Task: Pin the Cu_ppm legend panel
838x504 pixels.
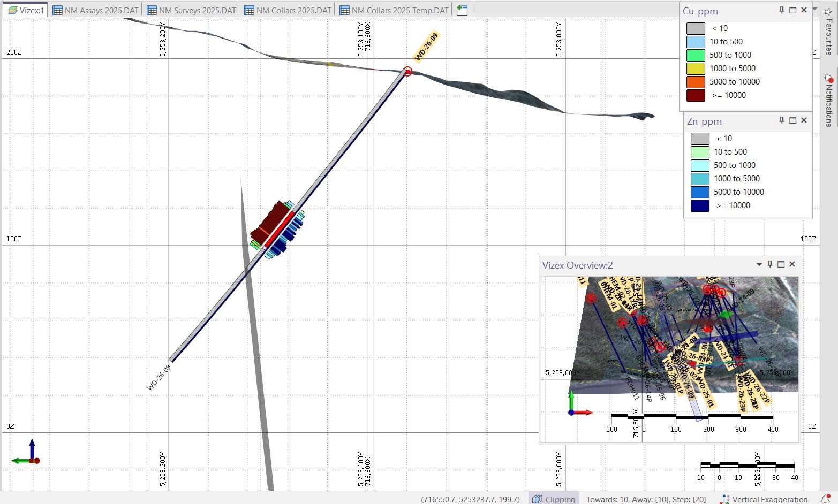Action: tap(781, 10)
